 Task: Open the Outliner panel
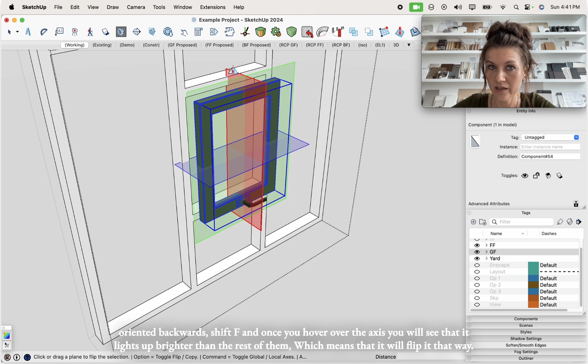[x=526, y=358]
